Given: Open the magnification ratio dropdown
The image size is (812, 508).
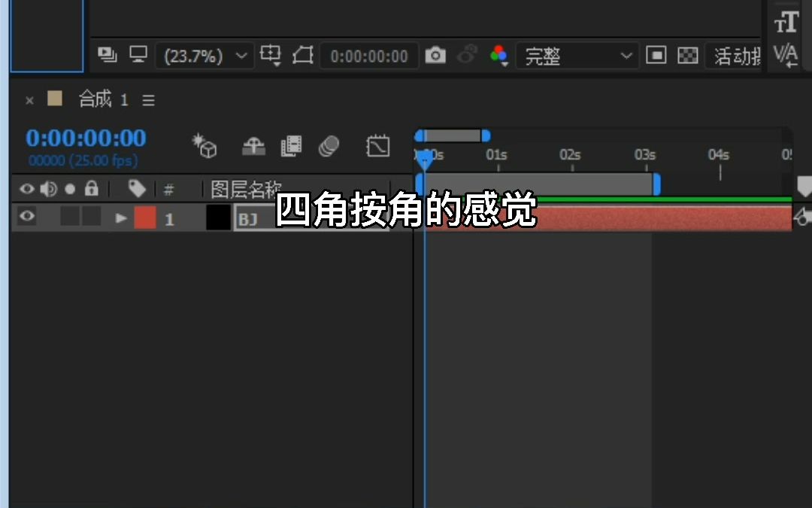Looking at the screenshot, I should [x=204, y=54].
